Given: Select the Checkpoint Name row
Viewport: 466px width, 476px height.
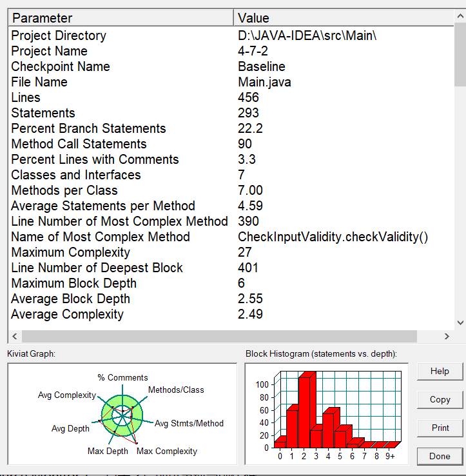Looking at the screenshot, I should pyautogui.click(x=231, y=66).
